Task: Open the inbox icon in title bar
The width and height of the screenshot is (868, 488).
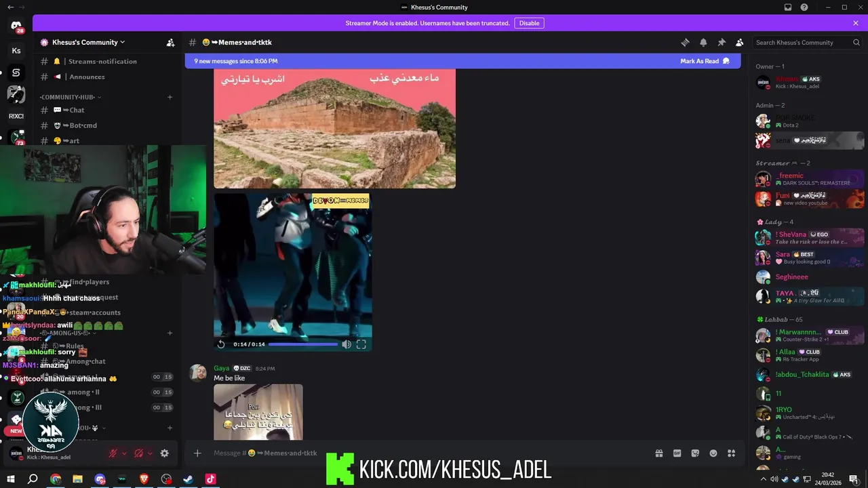Action: point(788,7)
